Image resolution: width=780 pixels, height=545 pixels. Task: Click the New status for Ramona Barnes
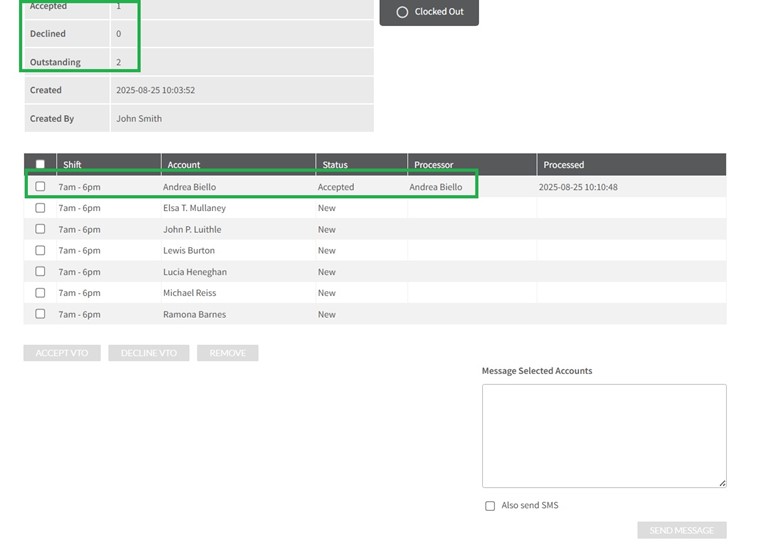click(x=327, y=314)
